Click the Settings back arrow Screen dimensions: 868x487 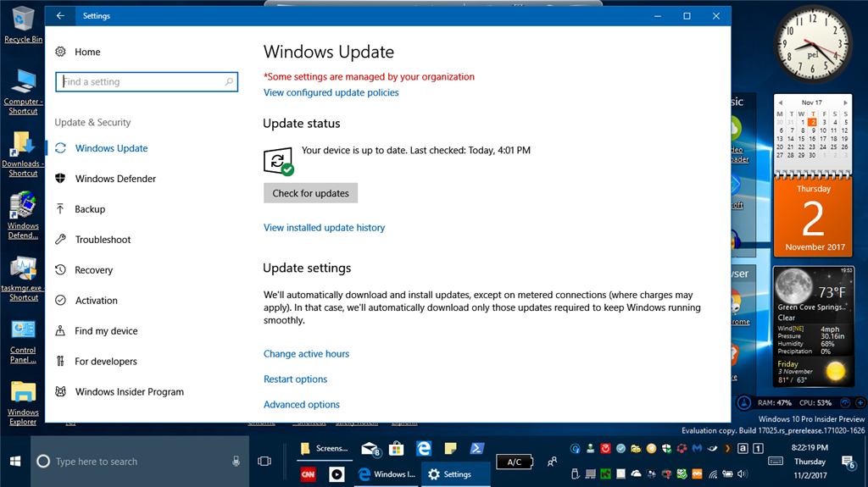pos(60,16)
